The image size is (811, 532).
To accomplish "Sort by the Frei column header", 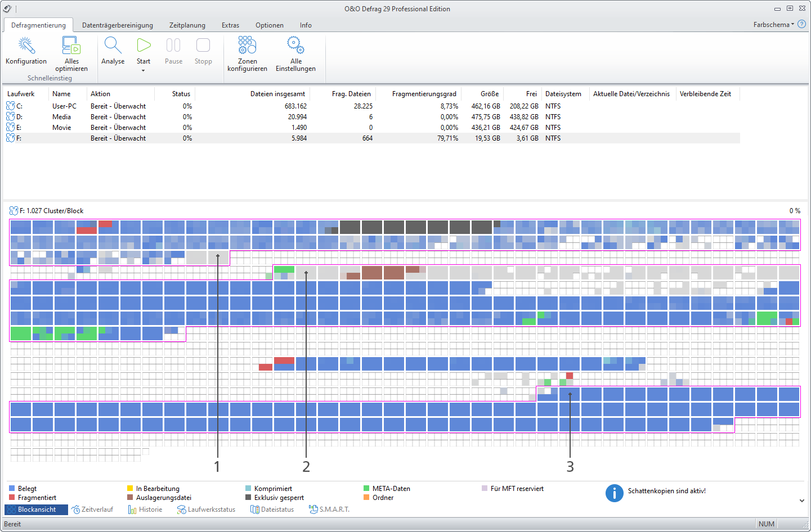I will (531, 94).
